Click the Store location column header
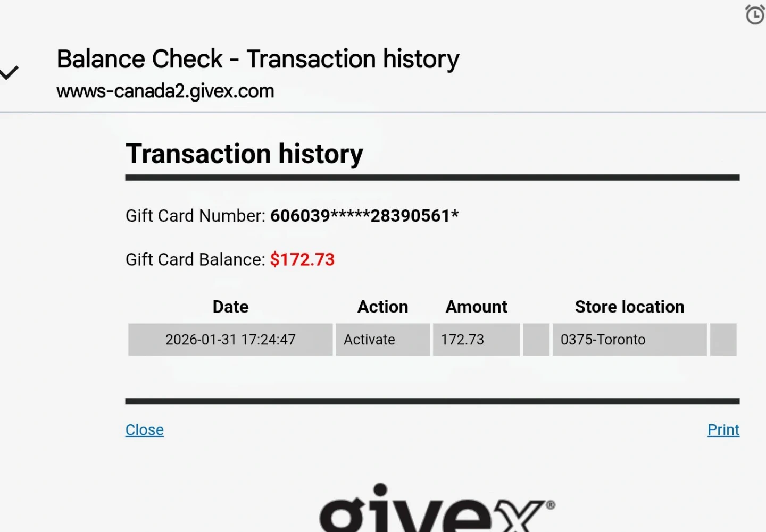Viewport: 766px width, 532px height. point(629,307)
